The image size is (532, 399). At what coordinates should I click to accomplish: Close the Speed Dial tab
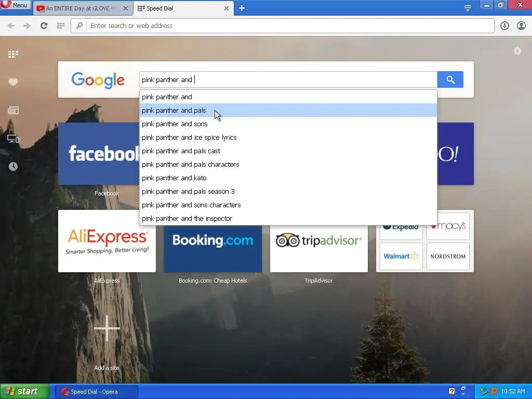(x=227, y=8)
